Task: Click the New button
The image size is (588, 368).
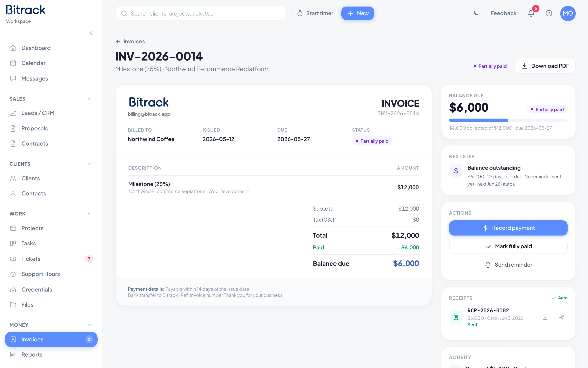Action: (x=357, y=13)
